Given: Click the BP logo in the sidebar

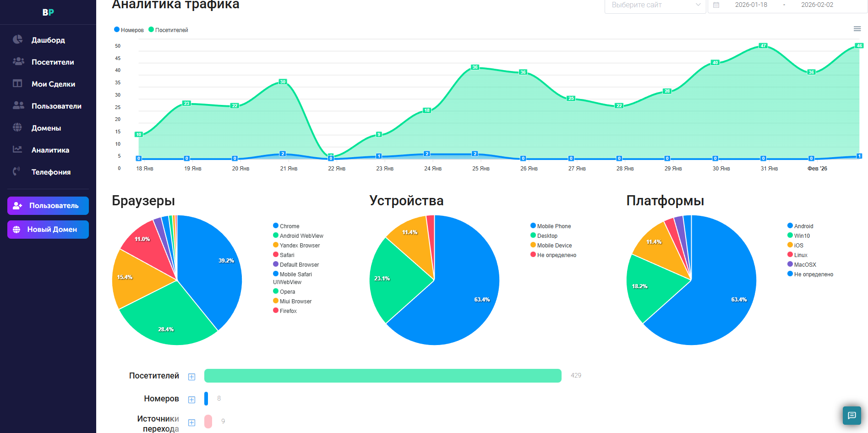Looking at the screenshot, I should click(48, 12).
